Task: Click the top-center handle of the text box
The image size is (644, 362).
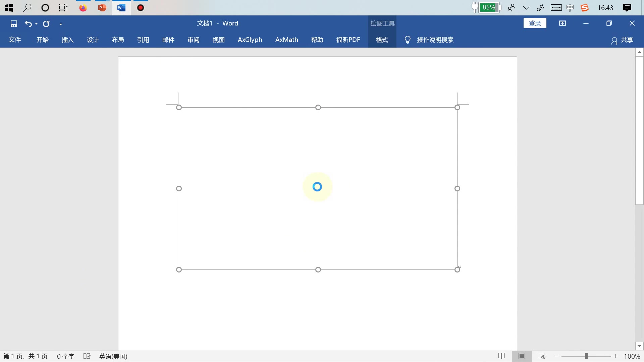Action: tap(318, 107)
